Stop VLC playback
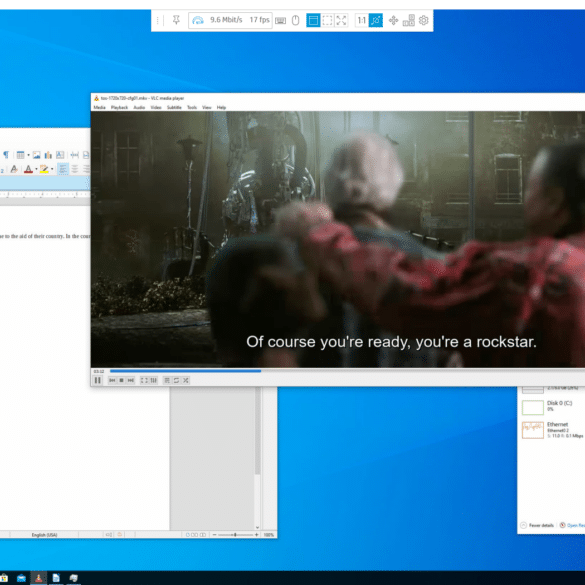The image size is (585, 585). click(x=121, y=380)
